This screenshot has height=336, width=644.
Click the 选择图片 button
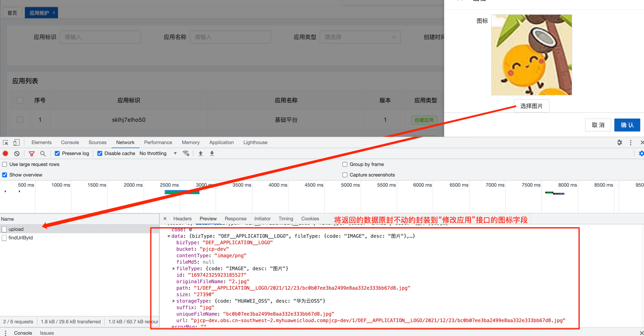pos(531,106)
